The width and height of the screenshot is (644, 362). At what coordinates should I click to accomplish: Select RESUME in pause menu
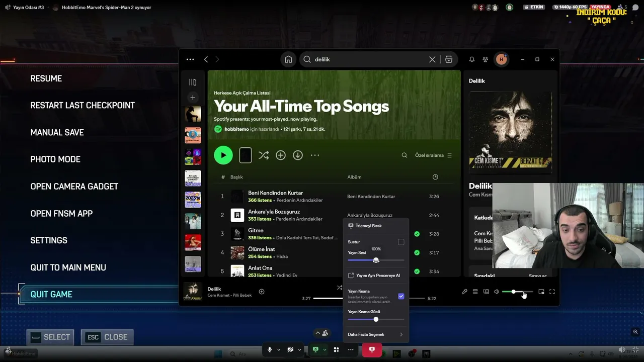click(46, 78)
